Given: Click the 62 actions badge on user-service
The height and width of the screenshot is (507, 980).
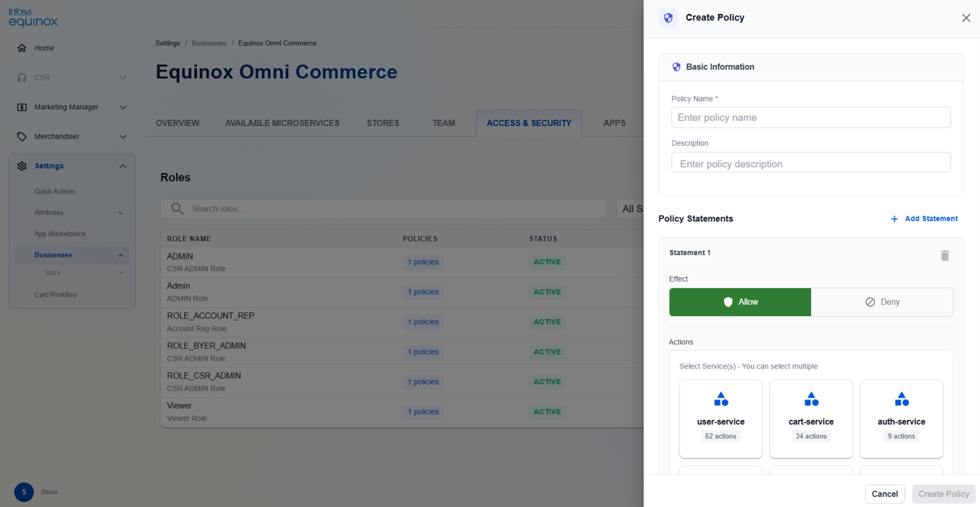Looking at the screenshot, I should click(x=721, y=436).
